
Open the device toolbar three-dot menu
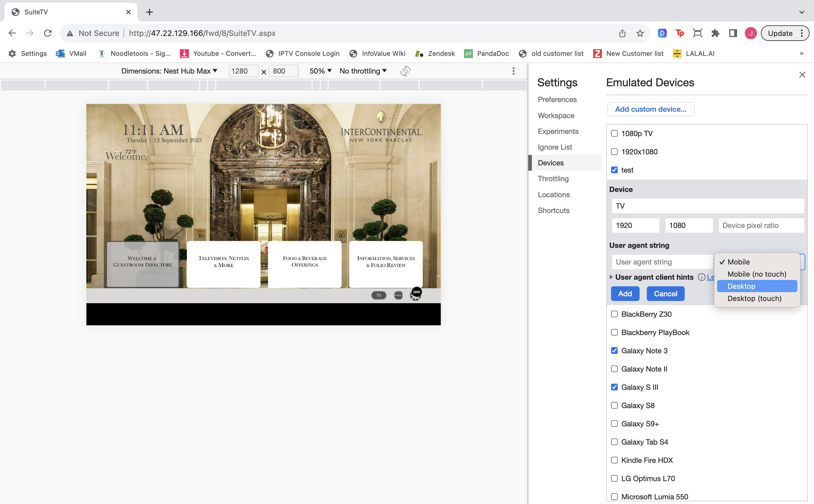click(513, 71)
